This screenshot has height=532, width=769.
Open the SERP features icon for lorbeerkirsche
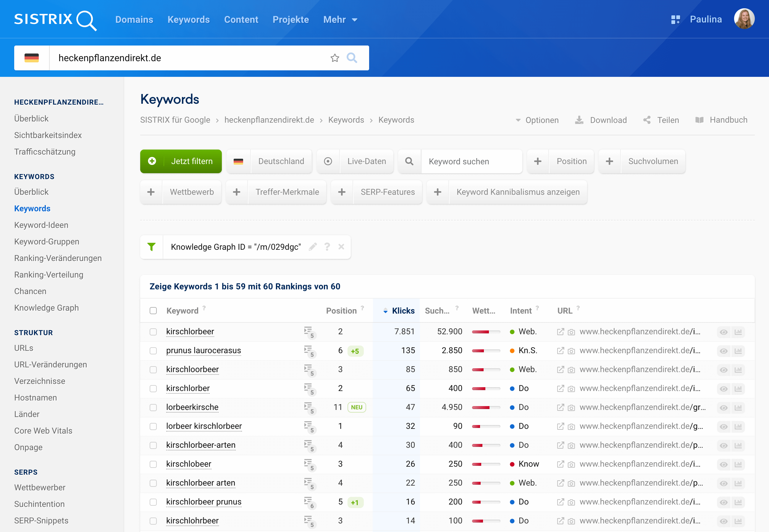point(309,408)
